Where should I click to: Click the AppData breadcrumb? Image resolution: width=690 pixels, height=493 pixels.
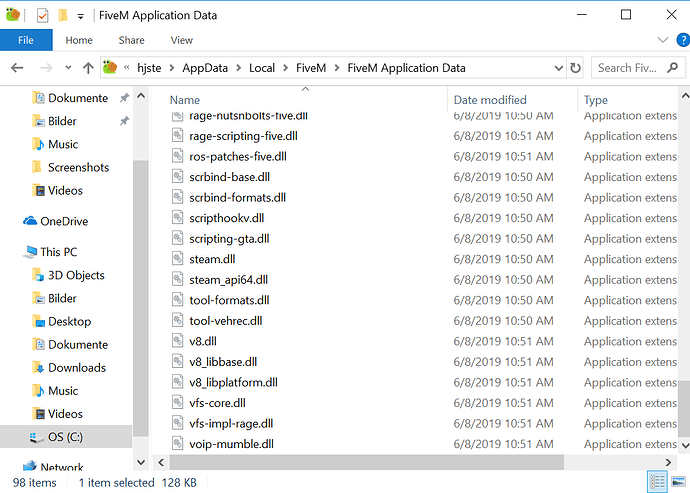[x=205, y=68]
